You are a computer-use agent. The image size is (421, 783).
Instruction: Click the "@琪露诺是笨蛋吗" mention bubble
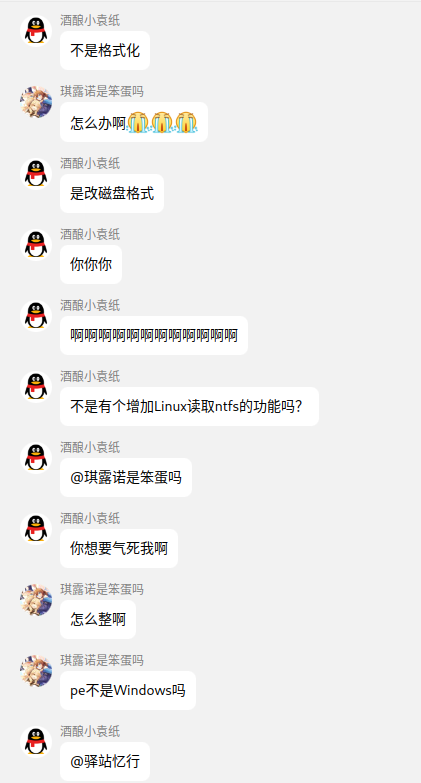[126, 477]
